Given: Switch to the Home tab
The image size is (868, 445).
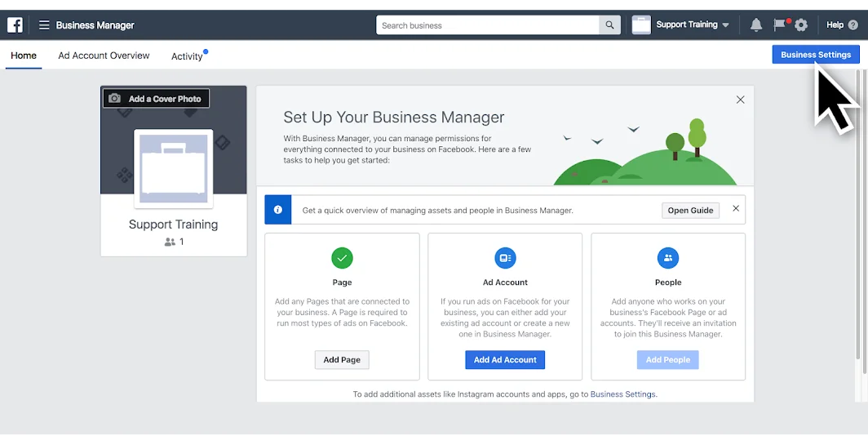Looking at the screenshot, I should pos(24,56).
